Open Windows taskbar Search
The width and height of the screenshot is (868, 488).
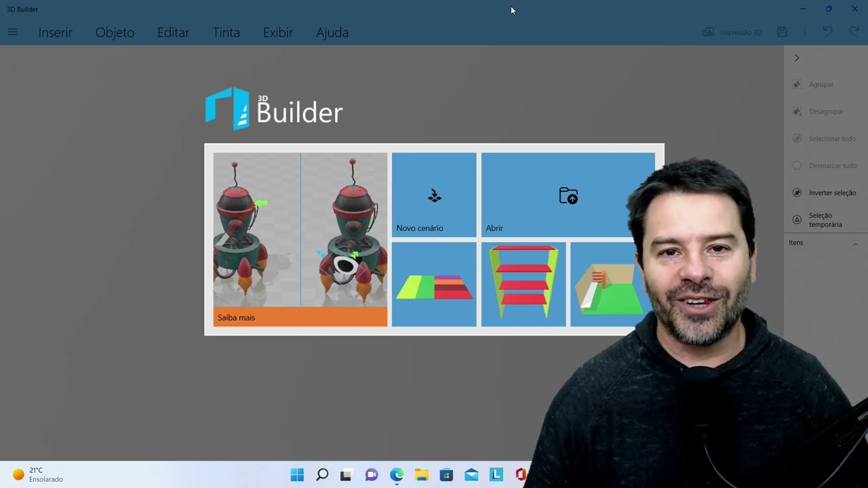322,474
